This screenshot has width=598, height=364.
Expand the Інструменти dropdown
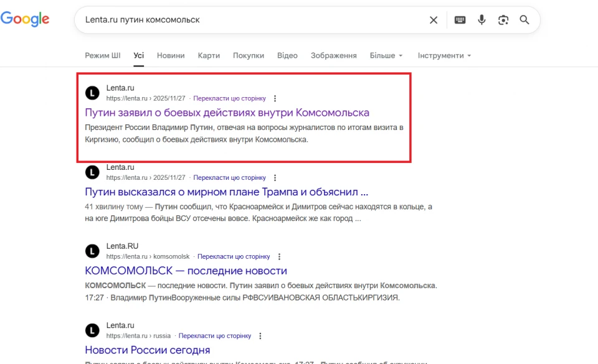(x=444, y=55)
